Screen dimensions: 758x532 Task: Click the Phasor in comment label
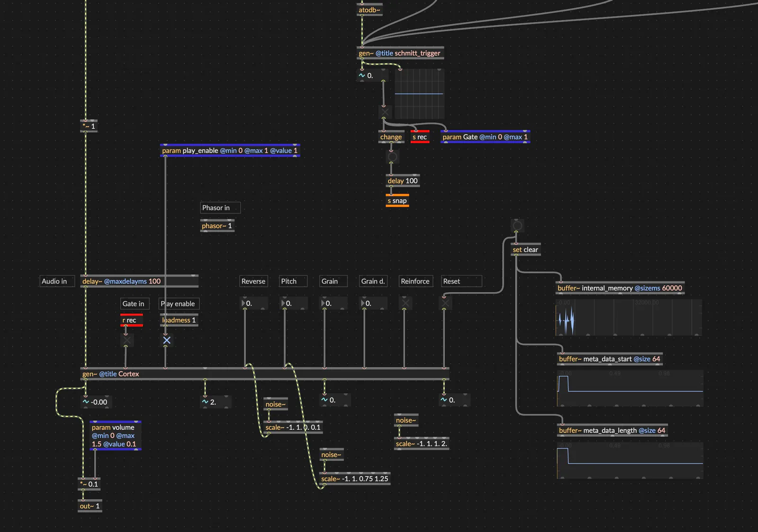pyautogui.click(x=220, y=208)
